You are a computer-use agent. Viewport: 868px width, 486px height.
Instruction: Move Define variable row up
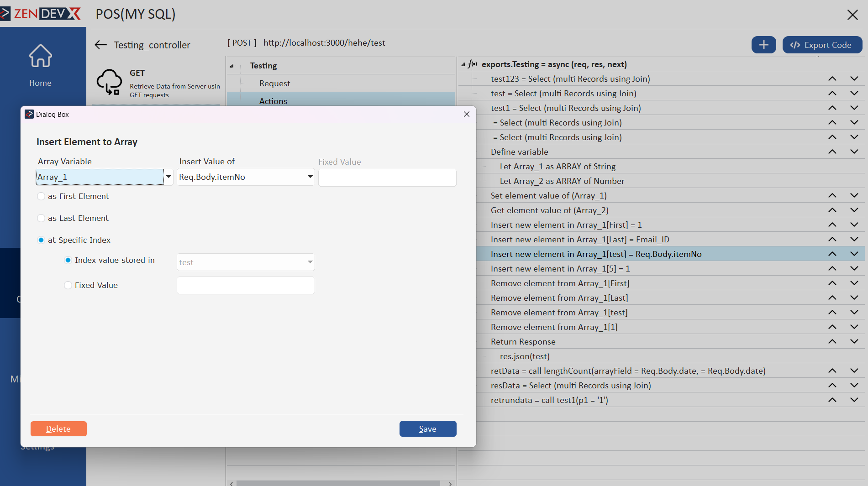click(x=832, y=152)
